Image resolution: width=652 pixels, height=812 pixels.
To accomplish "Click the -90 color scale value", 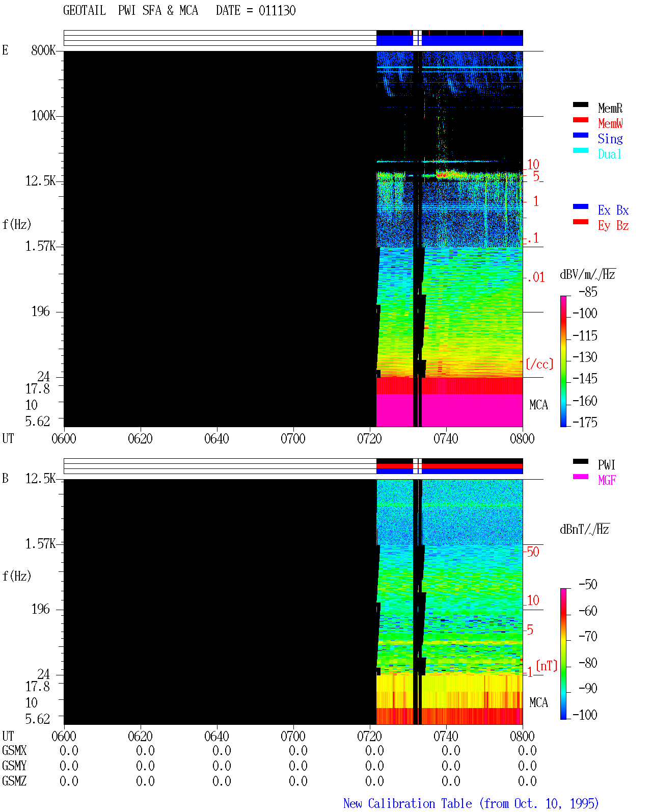I will 588,688.
